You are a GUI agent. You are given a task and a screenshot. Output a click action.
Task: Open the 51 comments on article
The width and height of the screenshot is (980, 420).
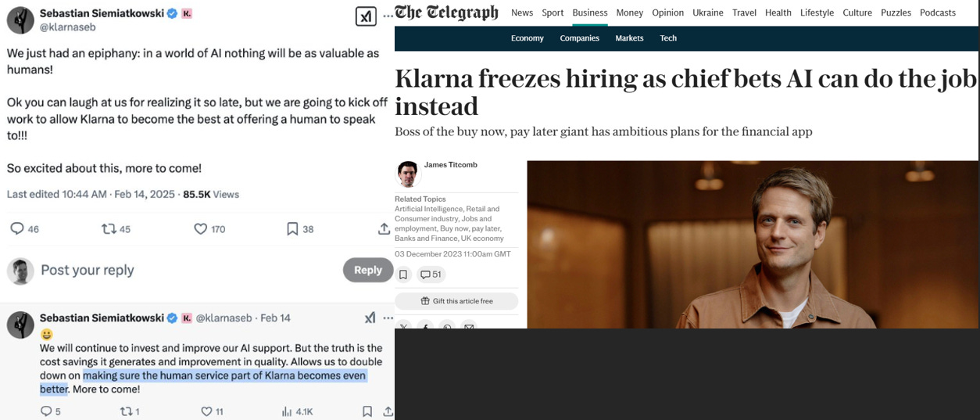coord(430,275)
